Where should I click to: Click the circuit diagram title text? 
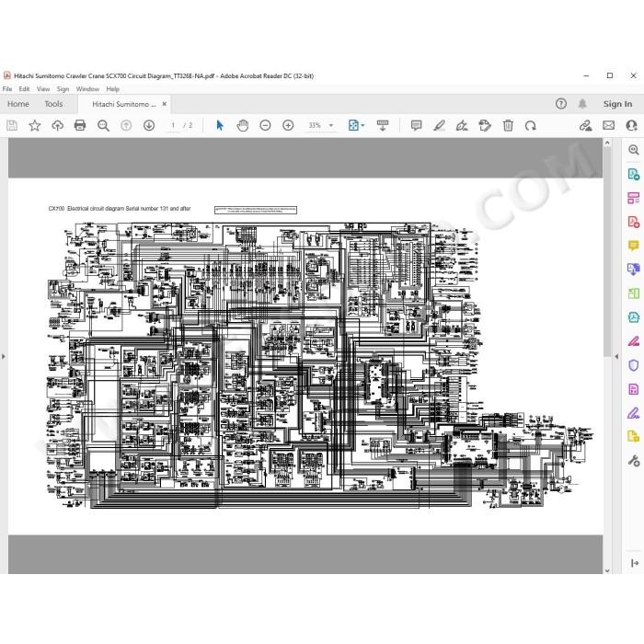click(x=120, y=209)
